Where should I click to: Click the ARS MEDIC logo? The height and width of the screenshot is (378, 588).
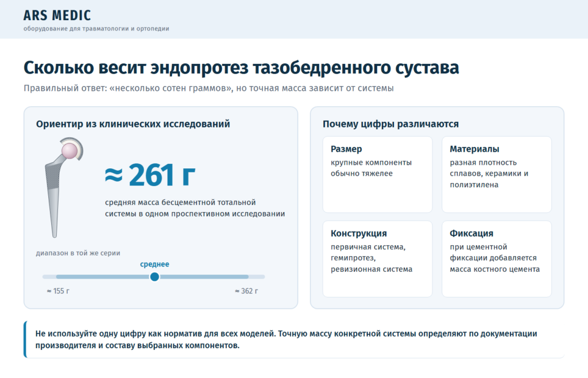tap(57, 16)
